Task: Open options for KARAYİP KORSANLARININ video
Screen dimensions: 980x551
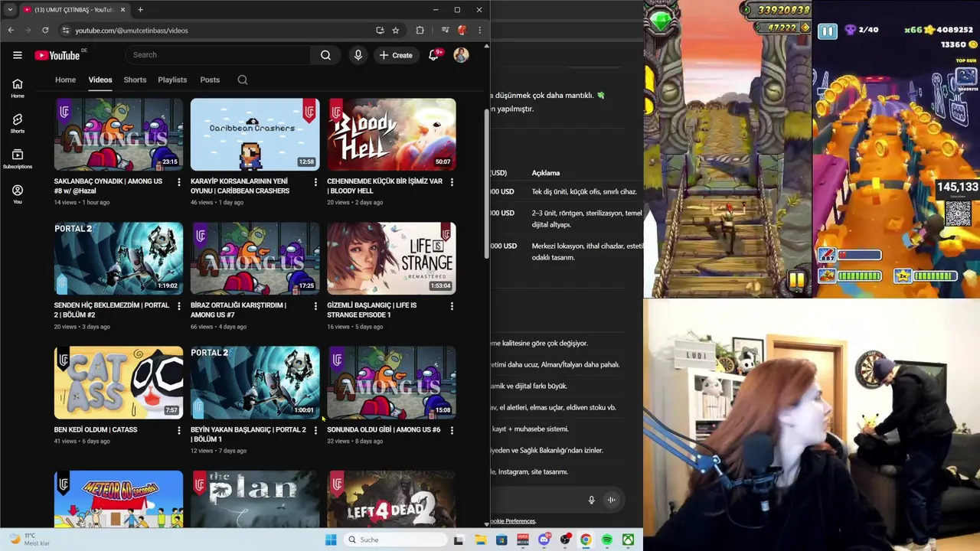Action: 315,182
